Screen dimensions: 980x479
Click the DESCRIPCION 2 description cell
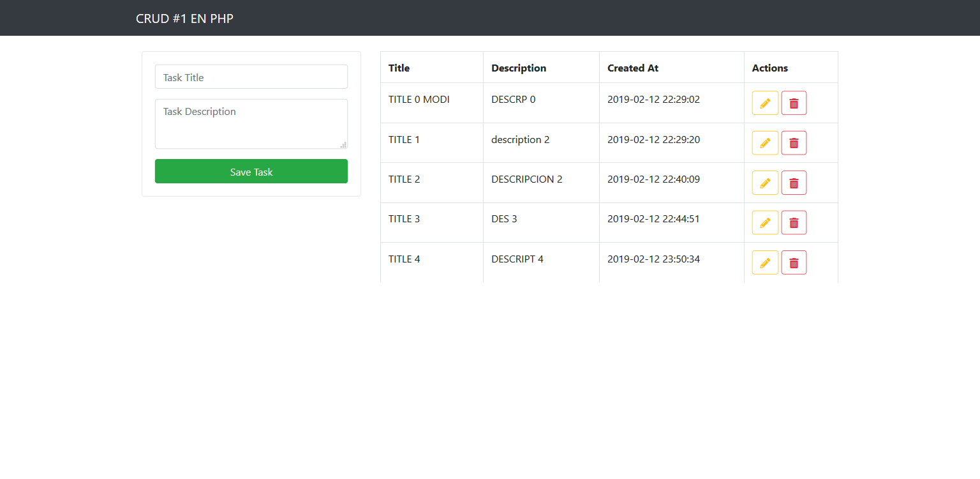coord(526,179)
